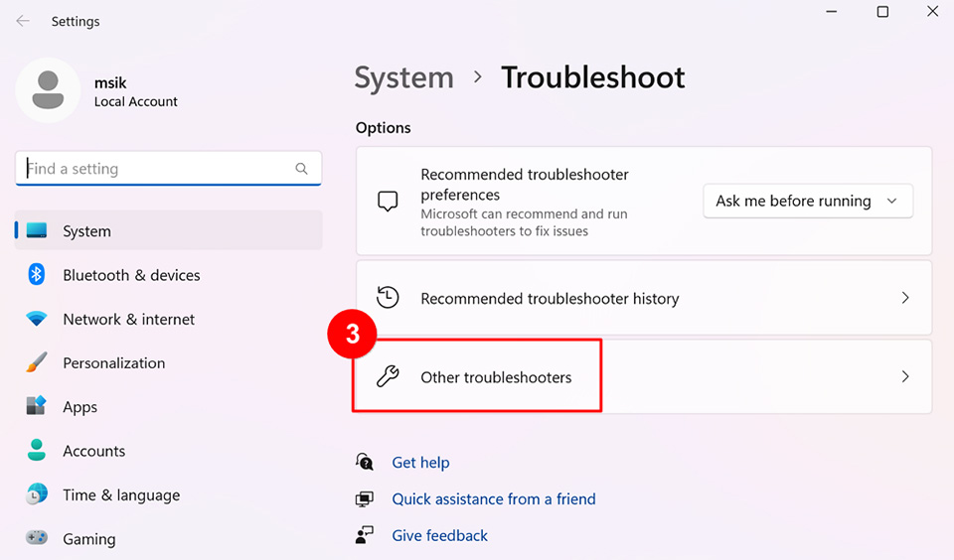Select System in the sidebar
The height and width of the screenshot is (560, 954).
point(169,230)
